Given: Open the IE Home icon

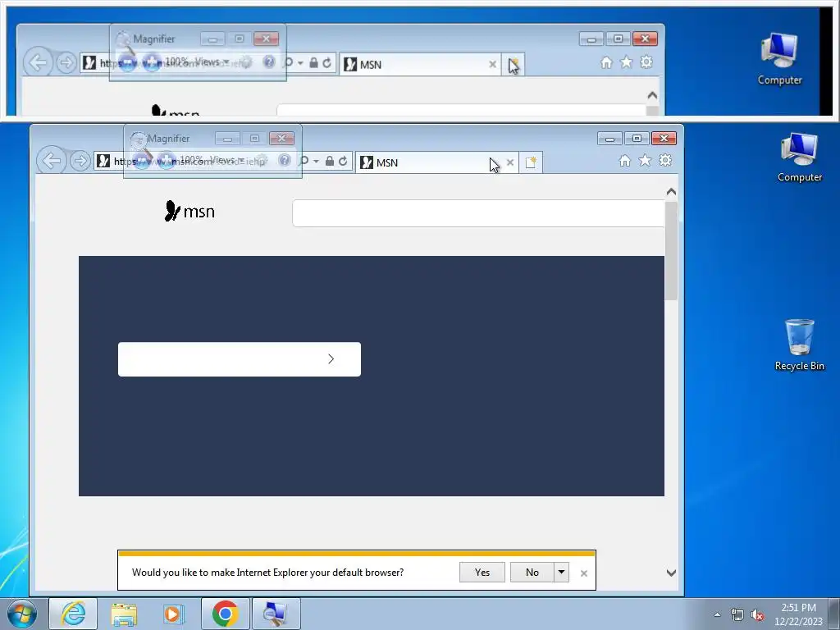Looking at the screenshot, I should pos(624,161).
